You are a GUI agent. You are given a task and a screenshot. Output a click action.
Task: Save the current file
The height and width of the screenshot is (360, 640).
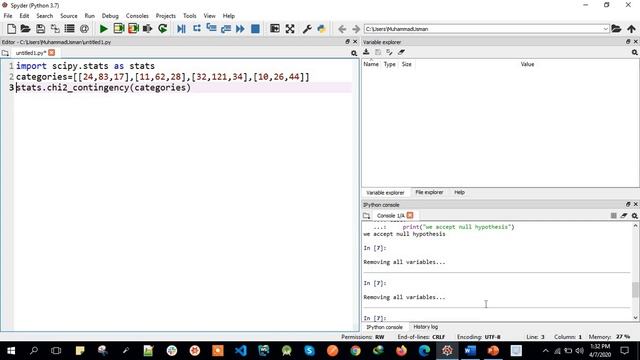[40, 29]
